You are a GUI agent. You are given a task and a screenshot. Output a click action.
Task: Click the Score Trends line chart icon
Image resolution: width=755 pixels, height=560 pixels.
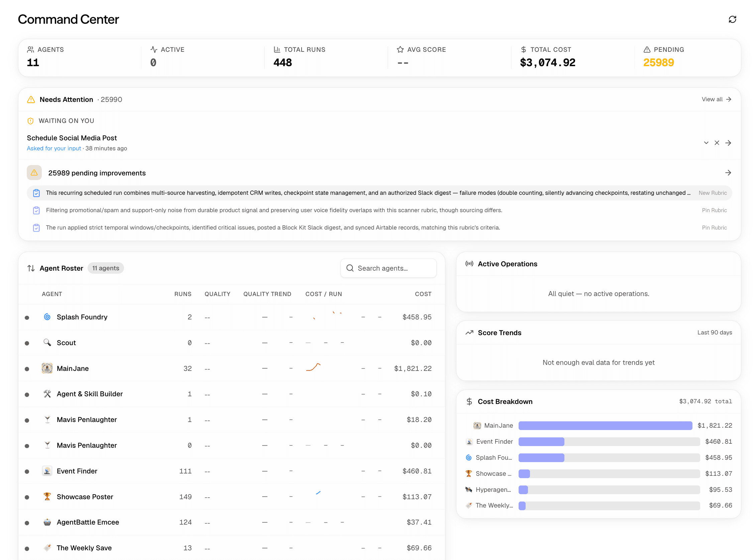click(469, 332)
